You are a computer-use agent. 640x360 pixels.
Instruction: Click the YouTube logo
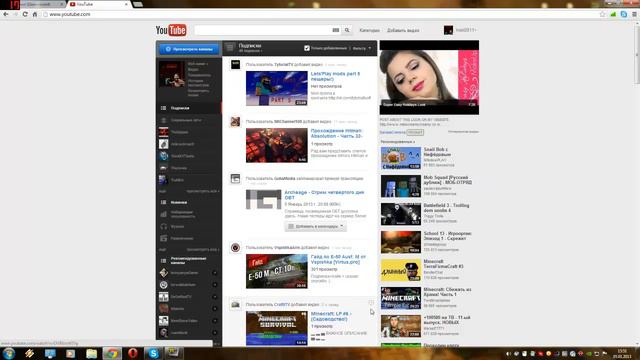pyautogui.click(x=171, y=30)
